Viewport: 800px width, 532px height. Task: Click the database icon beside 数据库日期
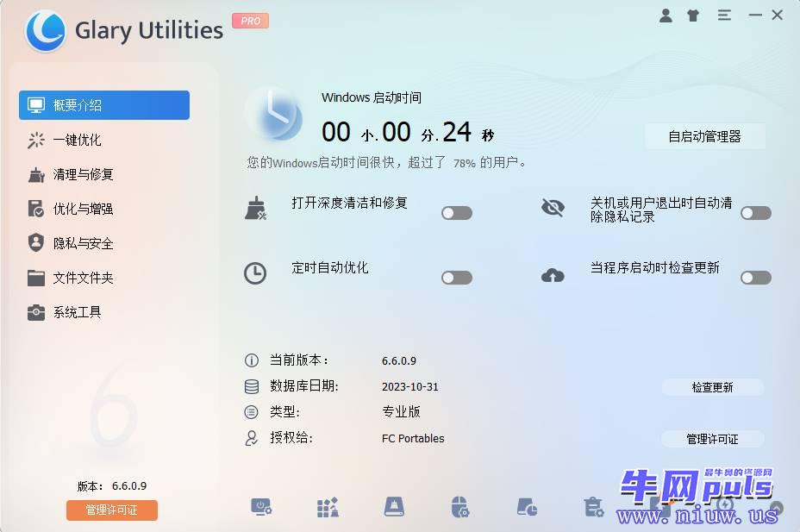(x=252, y=386)
